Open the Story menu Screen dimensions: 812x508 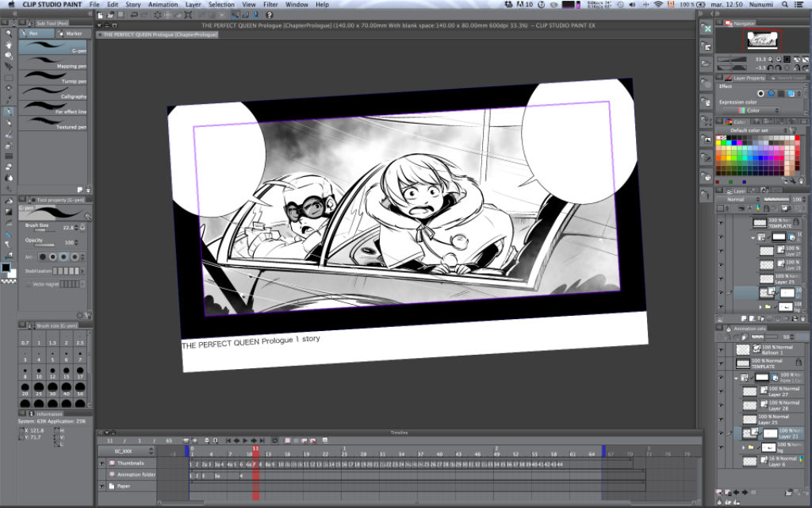(133, 4)
